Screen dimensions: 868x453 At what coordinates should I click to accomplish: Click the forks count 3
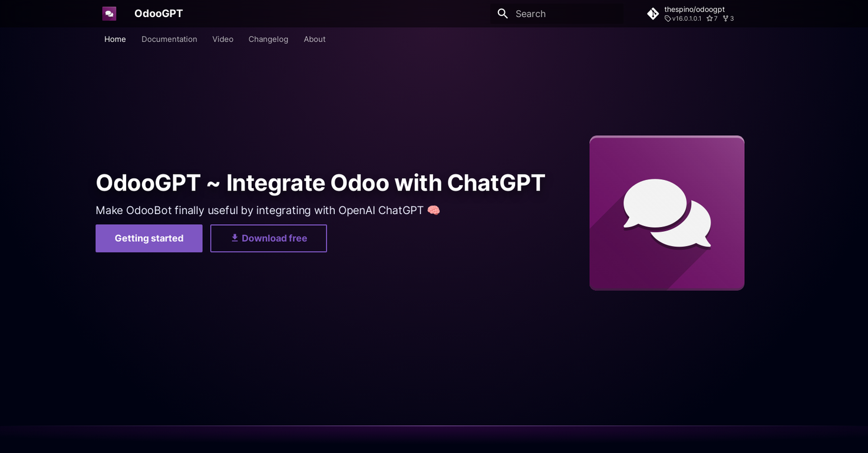click(x=728, y=19)
